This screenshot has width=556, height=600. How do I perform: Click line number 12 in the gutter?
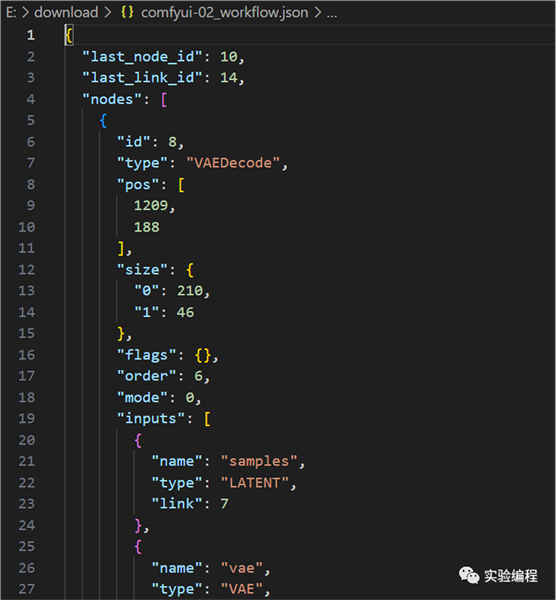pyautogui.click(x=27, y=270)
